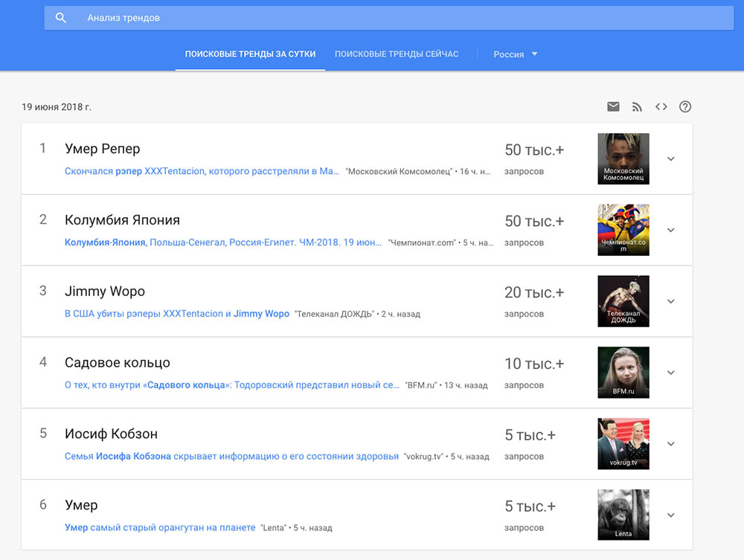Click the Московский Комсомолец thumbnail image

coord(623,158)
